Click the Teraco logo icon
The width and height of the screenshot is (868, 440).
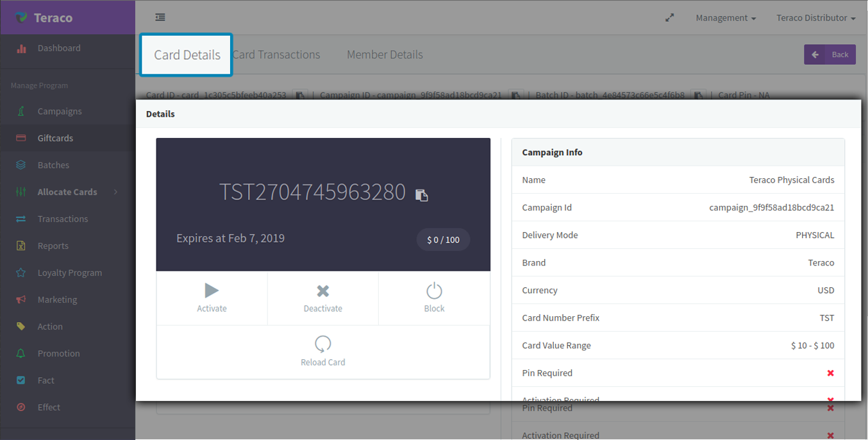pyautogui.click(x=21, y=17)
